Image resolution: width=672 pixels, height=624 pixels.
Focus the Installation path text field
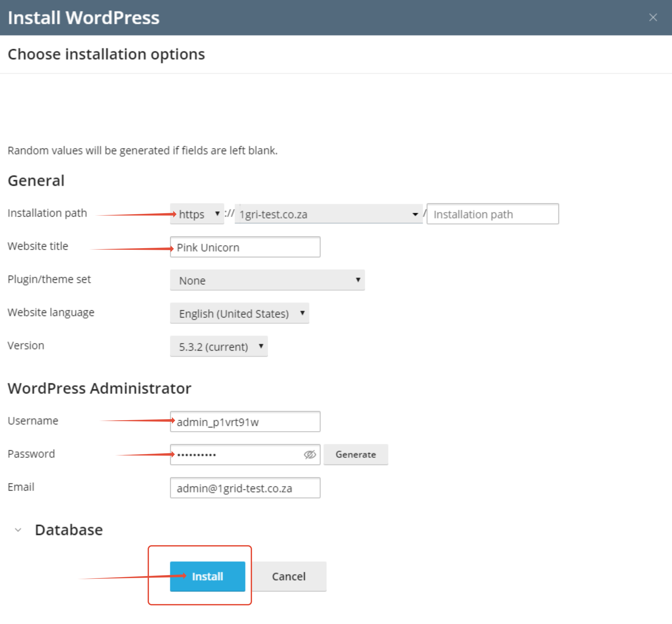492,214
